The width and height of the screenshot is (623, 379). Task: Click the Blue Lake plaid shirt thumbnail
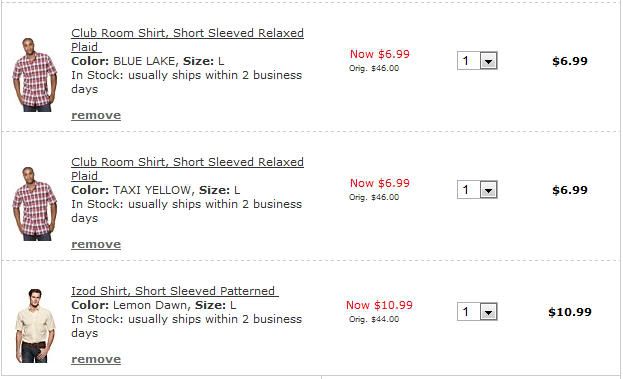pyautogui.click(x=35, y=75)
